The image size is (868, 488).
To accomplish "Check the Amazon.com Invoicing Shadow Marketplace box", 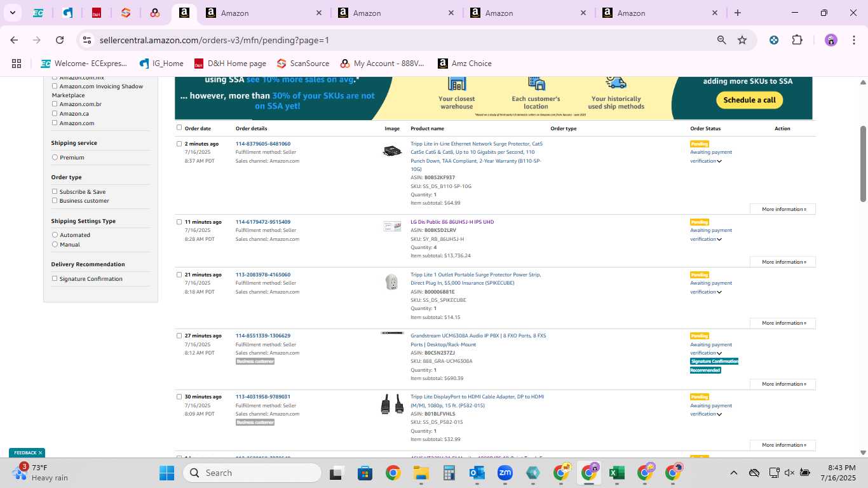I will [x=55, y=86].
